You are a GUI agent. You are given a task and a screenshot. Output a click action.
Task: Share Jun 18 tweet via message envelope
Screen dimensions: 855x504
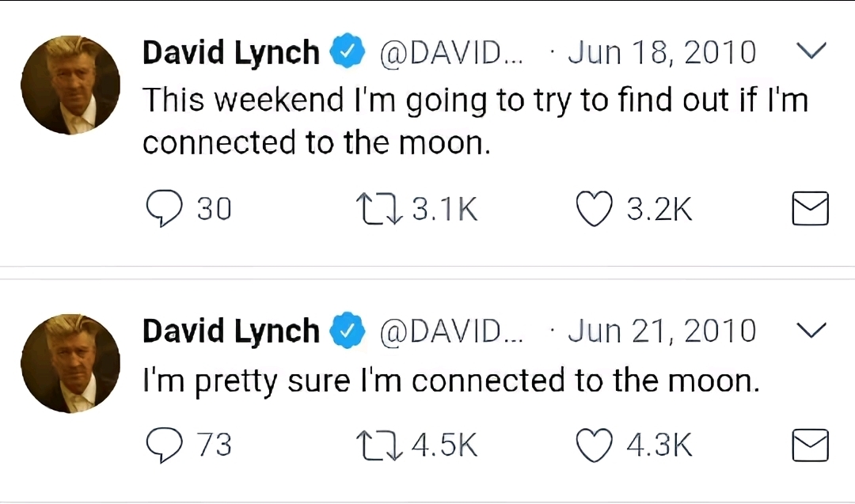[x=810, y=210]
